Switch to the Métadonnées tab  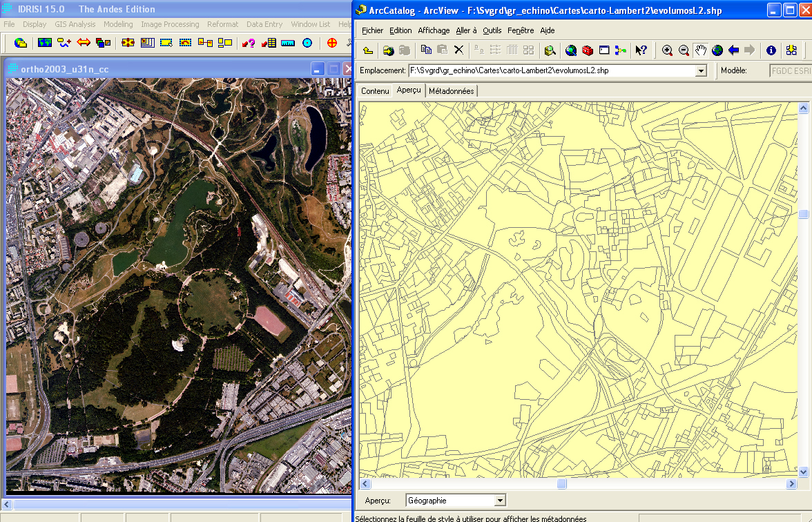point(452,91)
